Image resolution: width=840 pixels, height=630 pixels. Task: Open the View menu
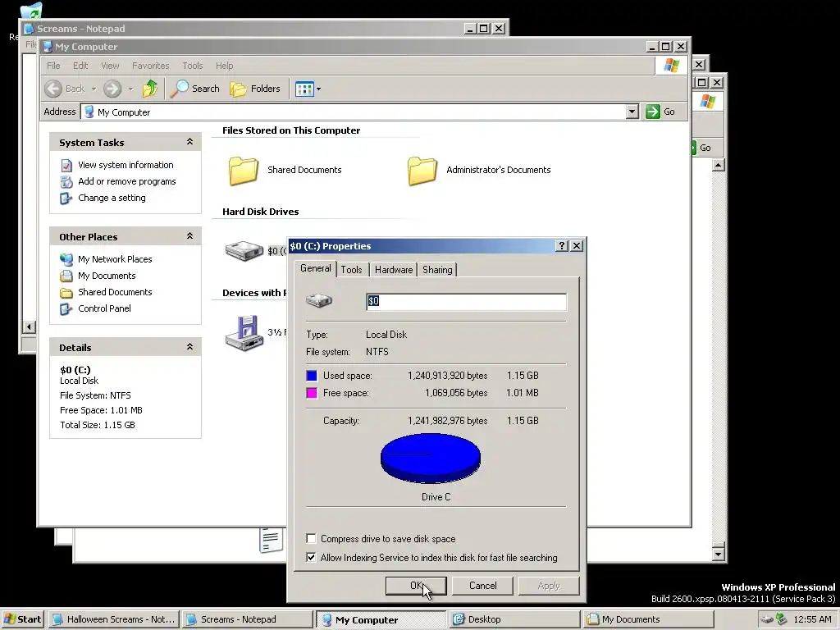pos(111,66)
